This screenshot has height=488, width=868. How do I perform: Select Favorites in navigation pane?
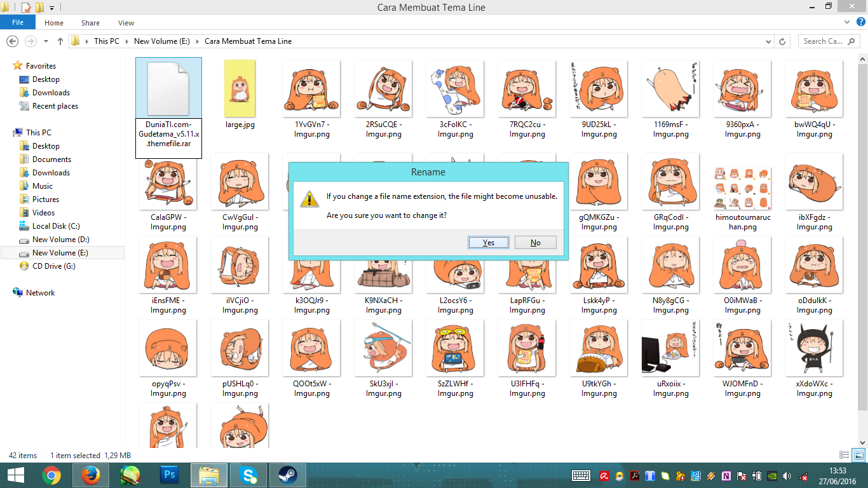tap(41, 66)
